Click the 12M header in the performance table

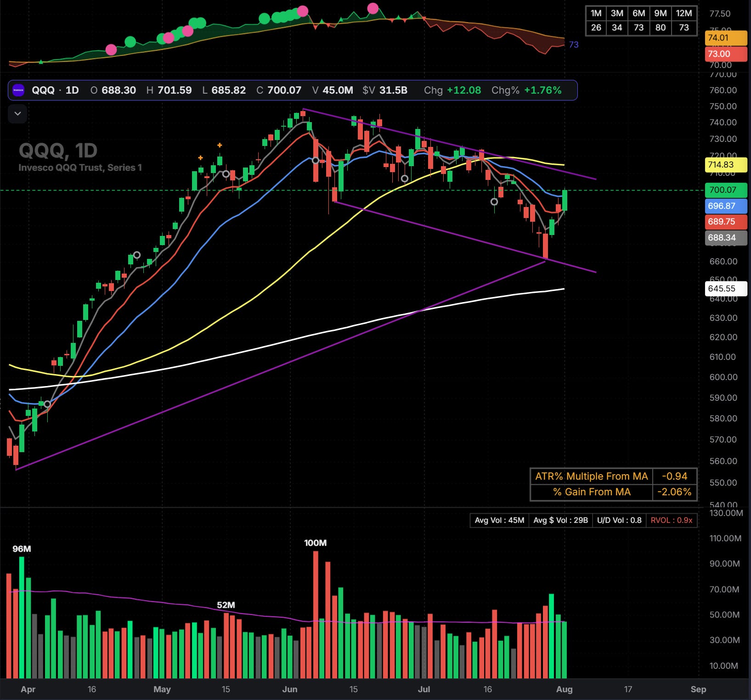[684, 13]
